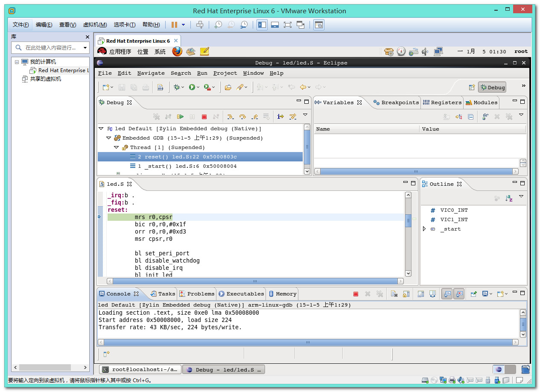540x392 pixels.
Task: Click the Build All binary icon in Eclipse toolbar
Action: [x=161, y=87]
